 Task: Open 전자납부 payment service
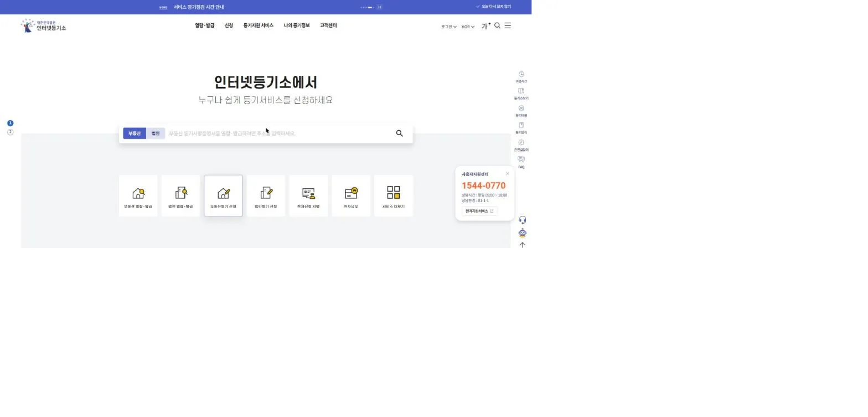click(351, 195)
